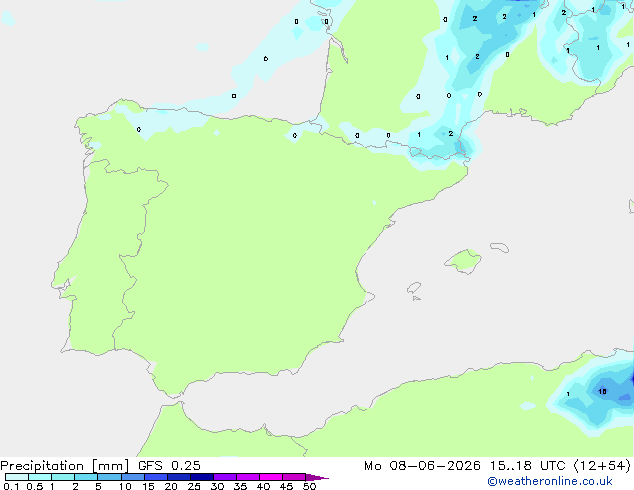Pick the 35–40 mm violet legend swatch

(x=248, y=477)
